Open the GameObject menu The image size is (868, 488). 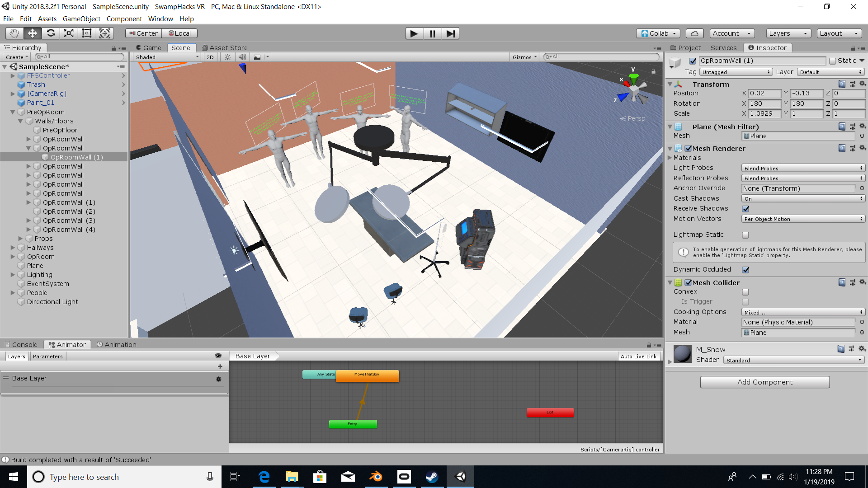tap(81, 19)
